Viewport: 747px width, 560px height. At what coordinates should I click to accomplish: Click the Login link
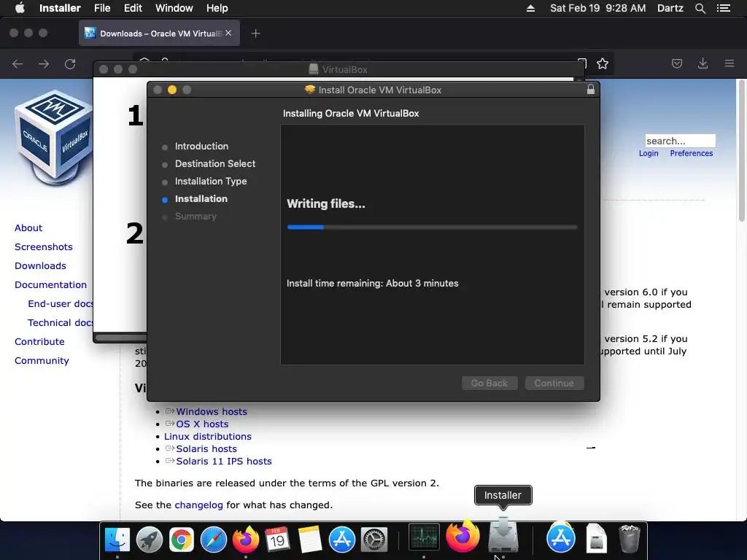(649, 153)
